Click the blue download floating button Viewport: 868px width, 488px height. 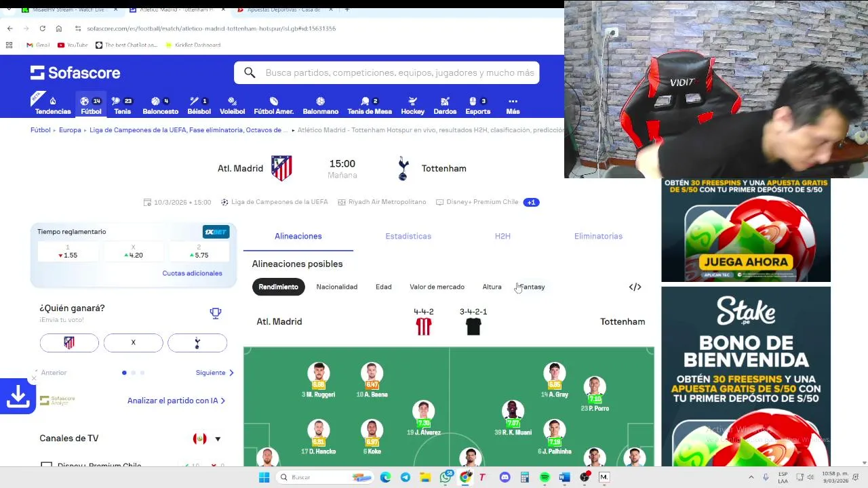[x=18, y=396]
